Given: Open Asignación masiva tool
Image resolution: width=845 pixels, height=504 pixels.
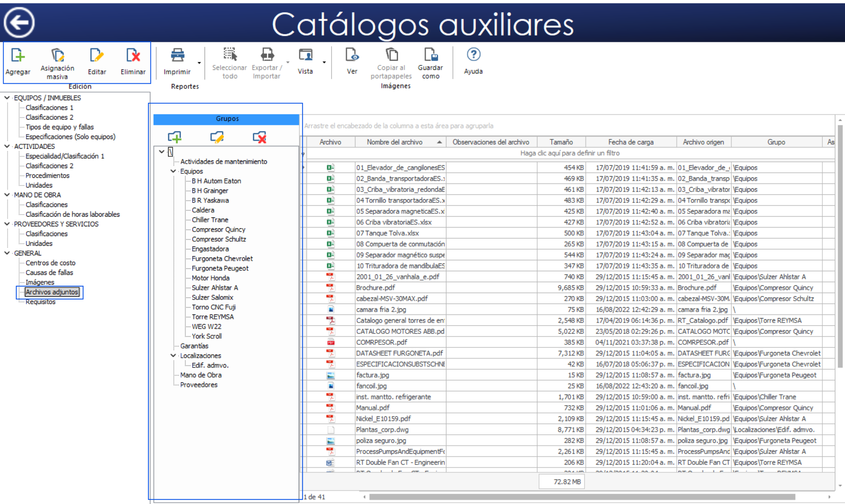Looking at the screenshot, I should click(57, 55).
